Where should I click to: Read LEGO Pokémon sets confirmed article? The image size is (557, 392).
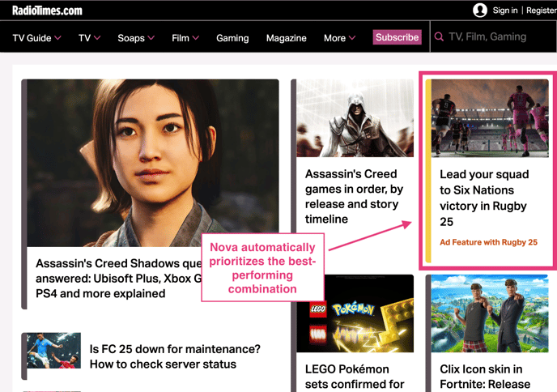pyautogui.click(x=355, y=377)
